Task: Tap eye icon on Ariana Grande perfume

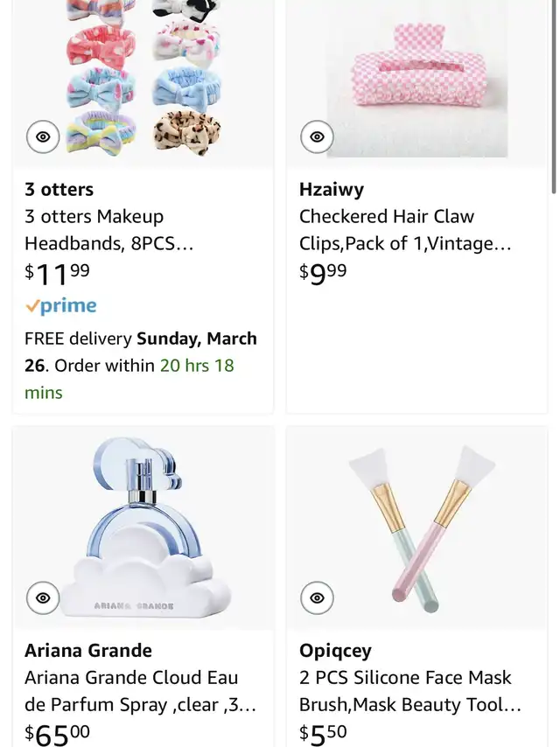Action: click(x=43, y=598)
